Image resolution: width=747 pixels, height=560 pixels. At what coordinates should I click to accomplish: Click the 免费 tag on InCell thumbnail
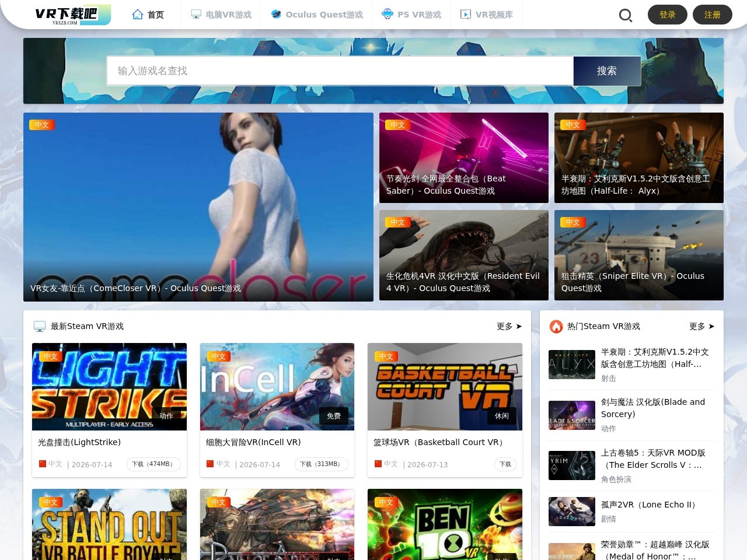click(334, 416)
